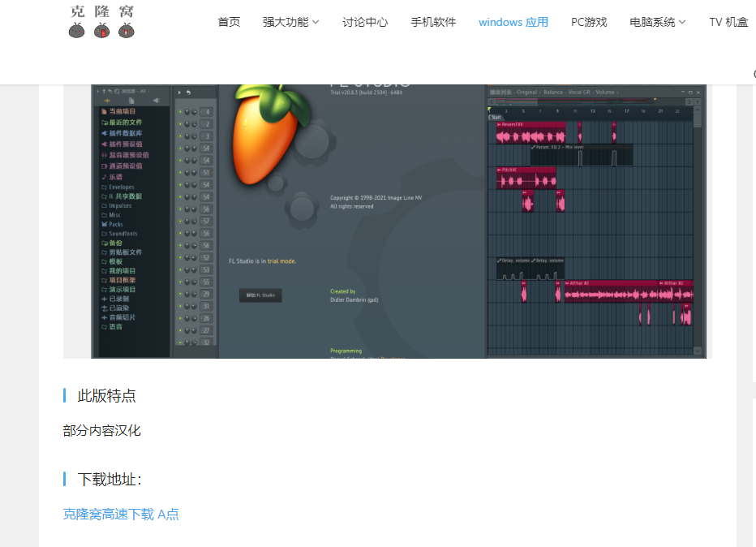Select 插件数据库 in the FL Studio browser screenshot
This screenshot has height=547, width=756.
coord(122,133)
